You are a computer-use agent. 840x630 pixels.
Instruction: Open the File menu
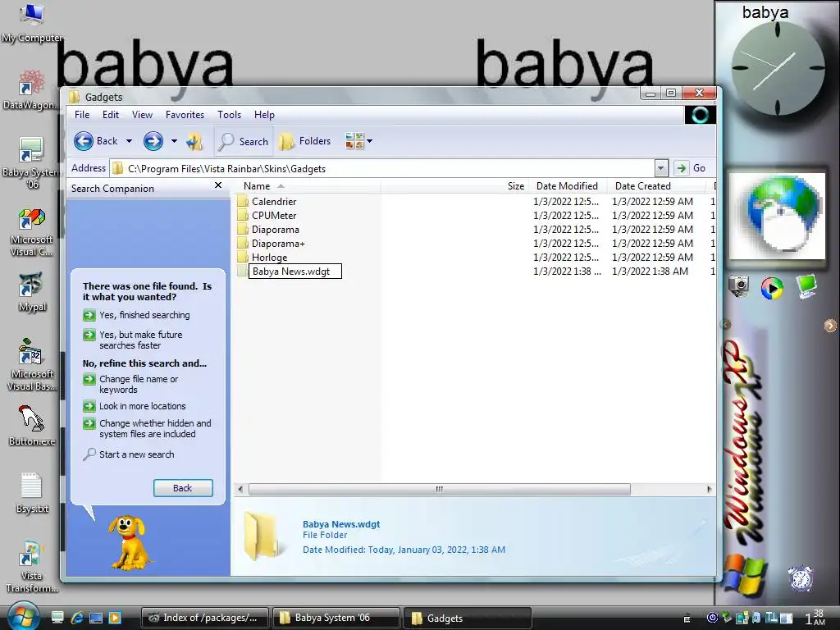[82, 115]
